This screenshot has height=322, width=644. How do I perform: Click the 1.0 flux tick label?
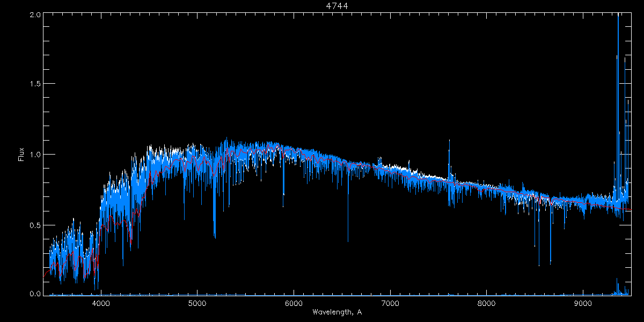click(x=34, y=155)
